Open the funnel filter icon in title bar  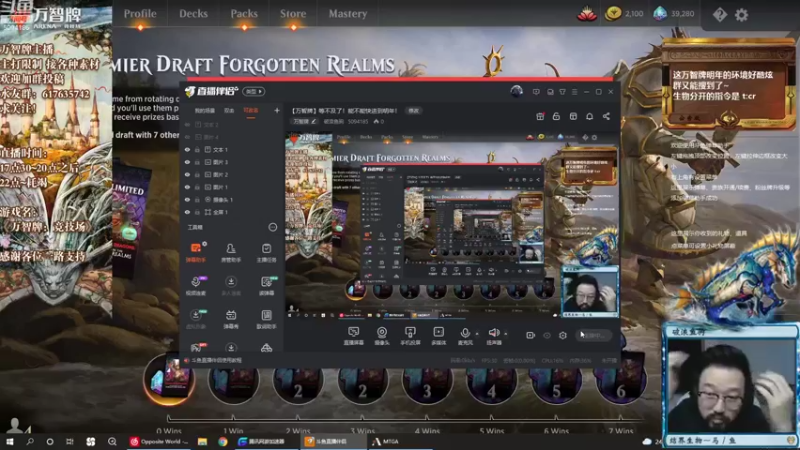pos(562,92)
